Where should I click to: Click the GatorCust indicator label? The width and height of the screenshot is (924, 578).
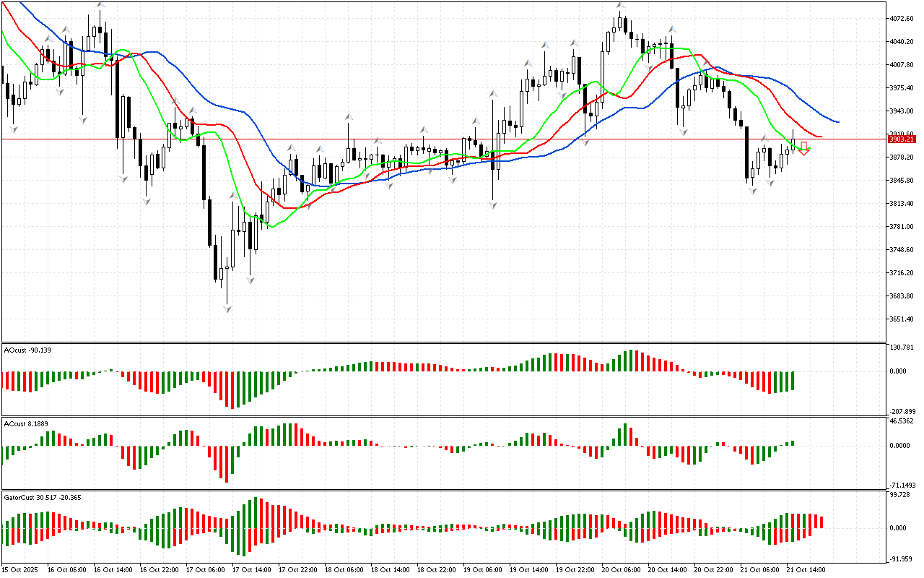[32, 497]
